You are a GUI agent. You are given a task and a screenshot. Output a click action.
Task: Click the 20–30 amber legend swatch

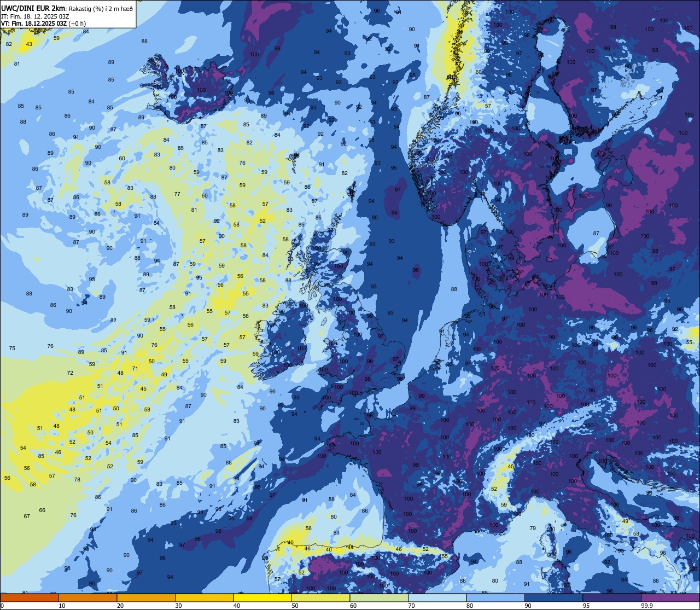point(146,598)
